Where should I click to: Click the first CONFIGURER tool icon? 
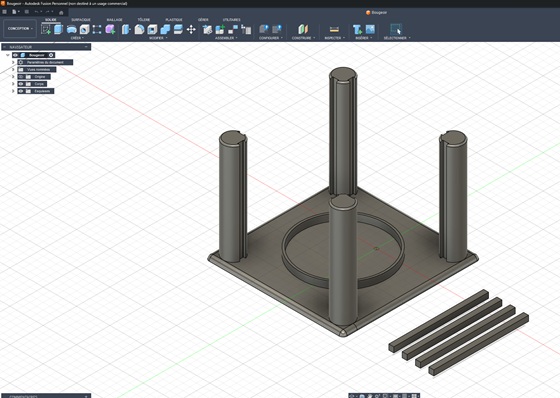tap(264, 29)
